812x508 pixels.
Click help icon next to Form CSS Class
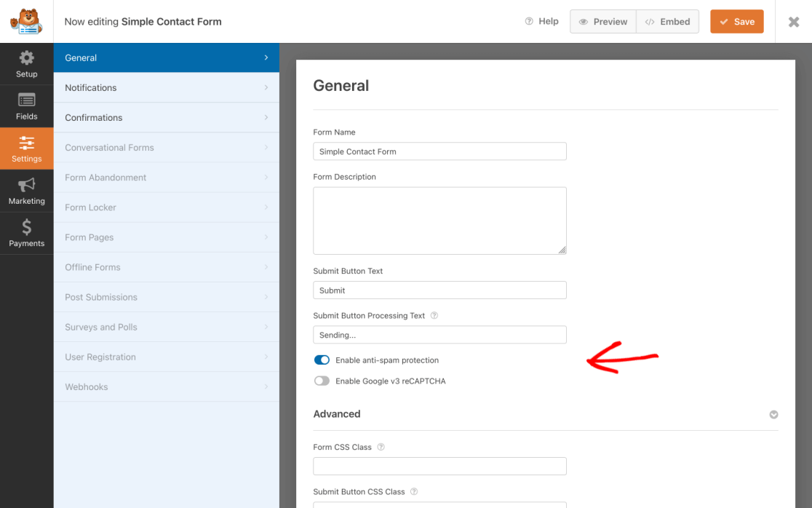click(x=381, y=447)
